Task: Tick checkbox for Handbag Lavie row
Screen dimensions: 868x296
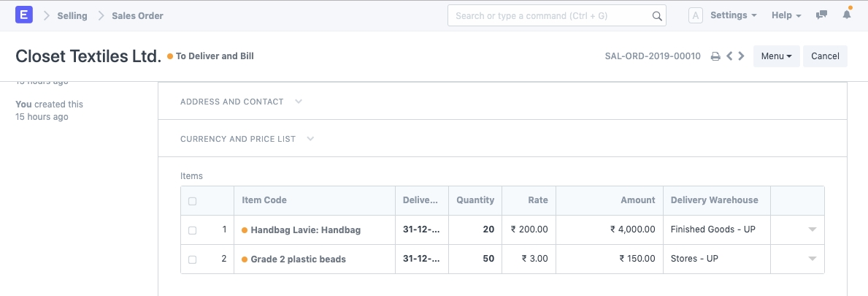Action: coord(193,230)
